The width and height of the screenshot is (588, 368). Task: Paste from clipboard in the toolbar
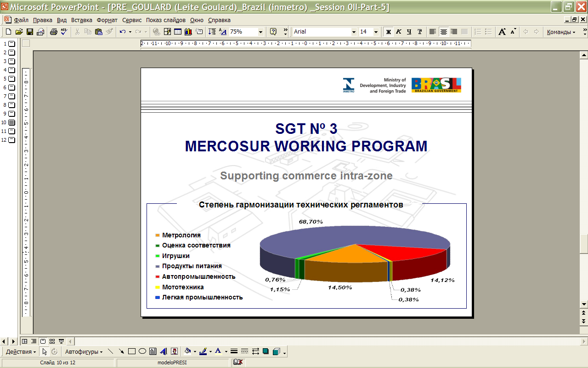[99, 32]
